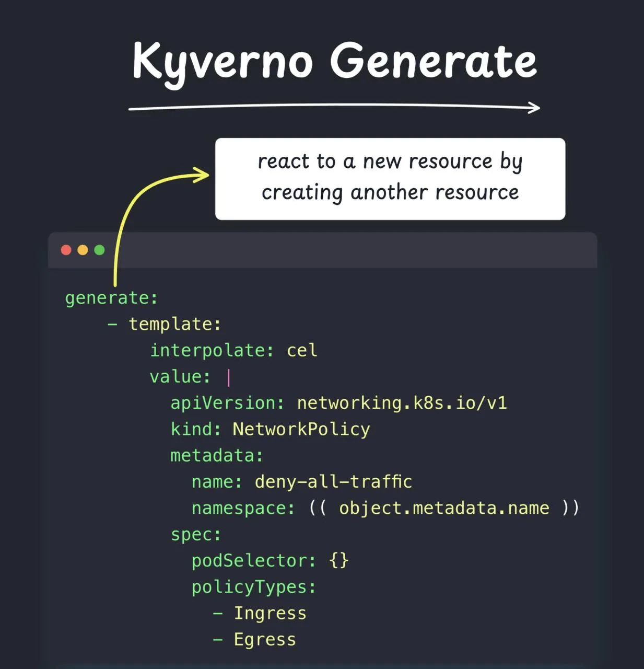The image size is (644, 669).
Task: Click the '{}' empty selector value
Action: tap(339, 560)
